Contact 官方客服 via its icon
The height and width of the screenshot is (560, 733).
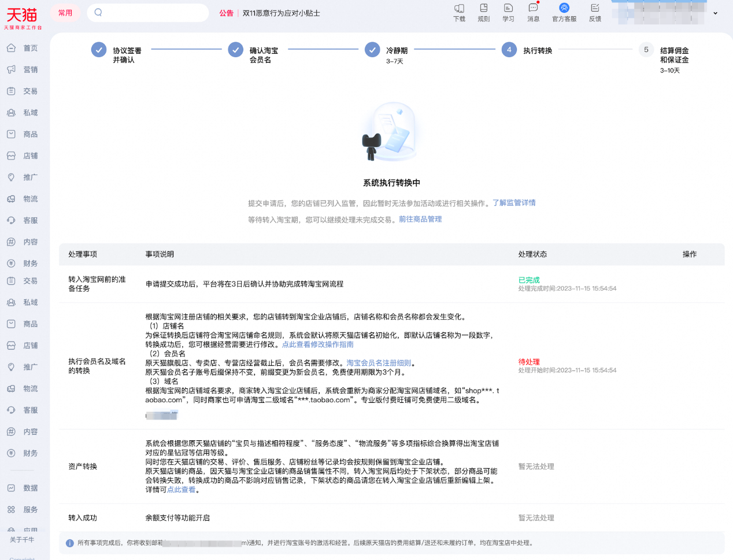coord(564,12)
